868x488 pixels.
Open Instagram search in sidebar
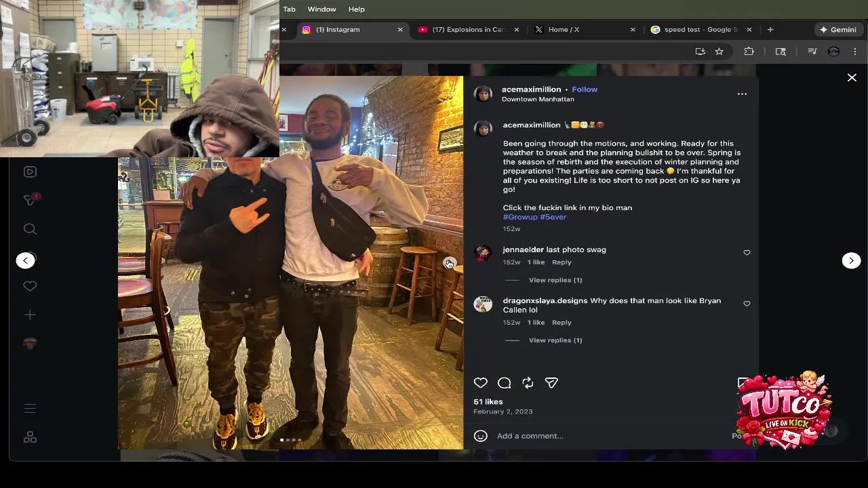click(x=30, y=229)
